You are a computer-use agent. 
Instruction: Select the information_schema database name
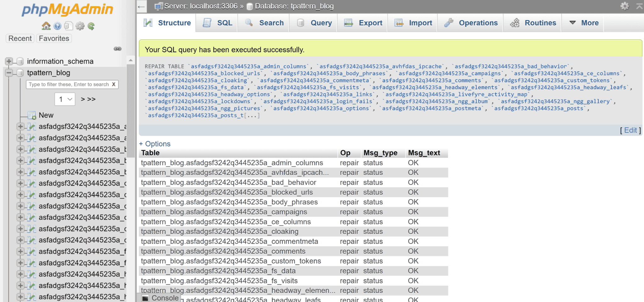pos(60,61)
